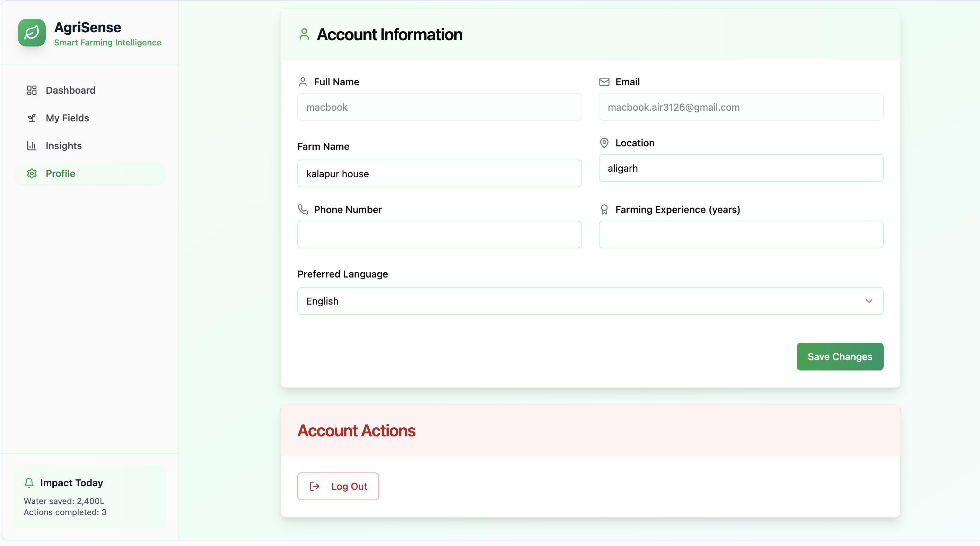Open the Preferred Language dropdown

(590, 301)
